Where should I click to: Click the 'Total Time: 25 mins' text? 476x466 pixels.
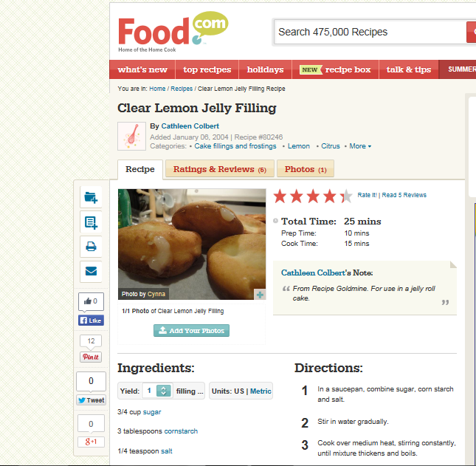pos(331,221)
